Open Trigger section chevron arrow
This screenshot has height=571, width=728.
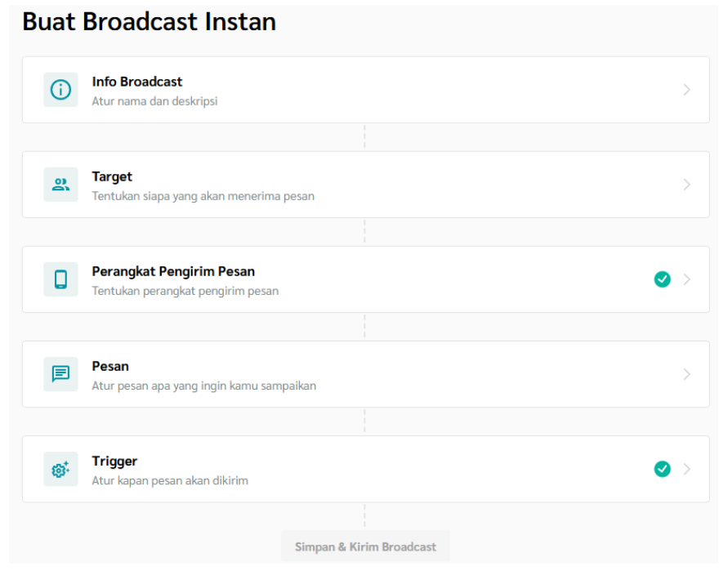point(686,469)
